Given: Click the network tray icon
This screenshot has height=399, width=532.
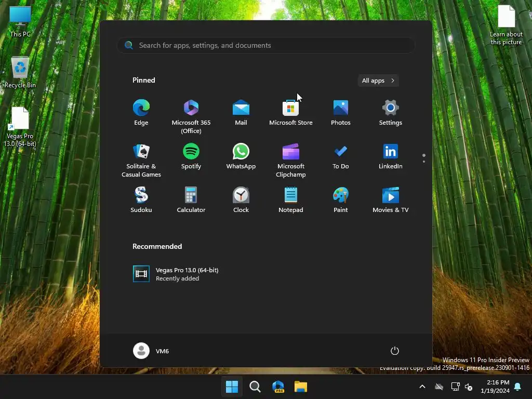Looking at the screenshot, I should (455, 387).
